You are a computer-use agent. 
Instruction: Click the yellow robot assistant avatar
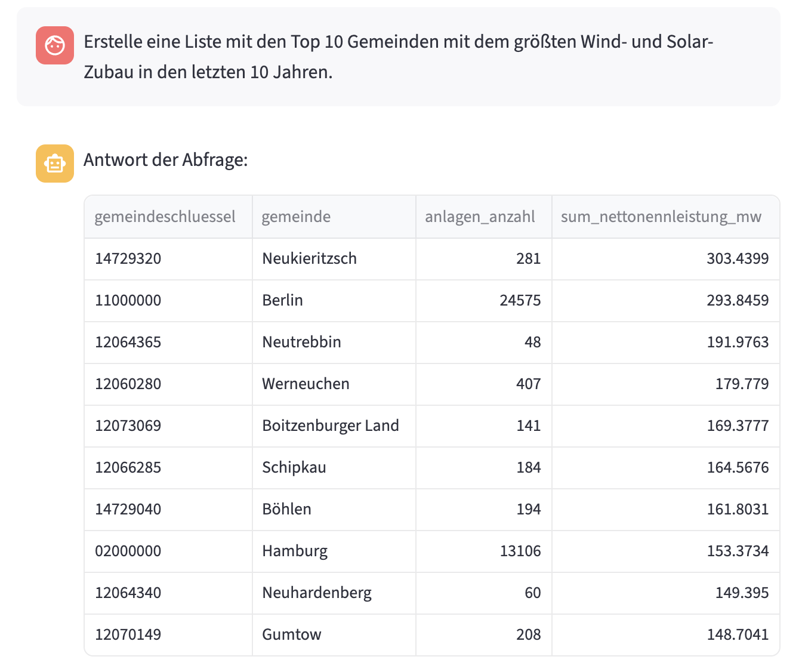(x=55, y=164)
